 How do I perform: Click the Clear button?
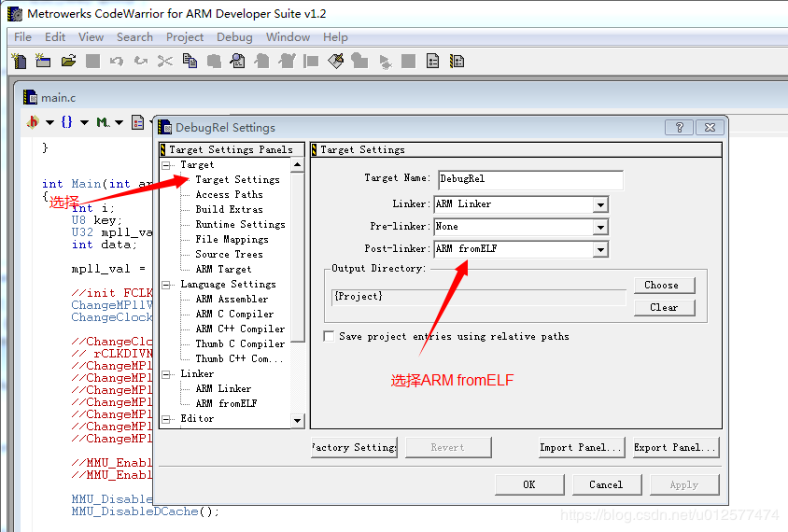click(x=665, y=307)
